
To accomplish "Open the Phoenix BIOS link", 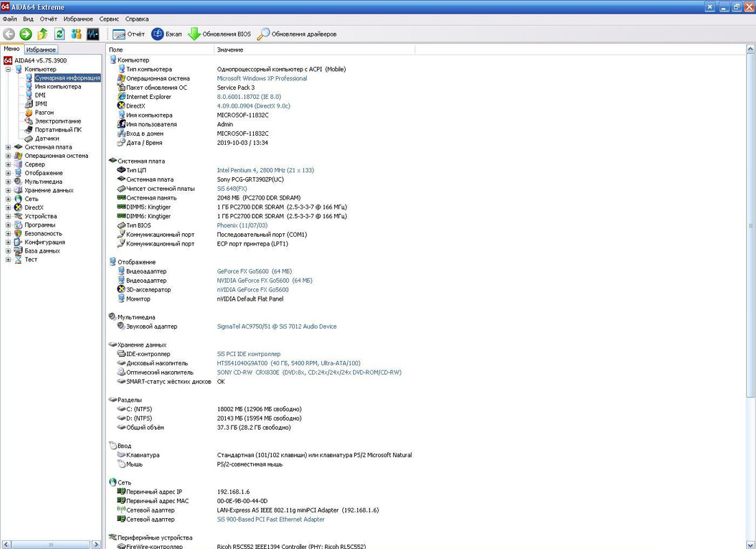I will click(x=242, y=225).
